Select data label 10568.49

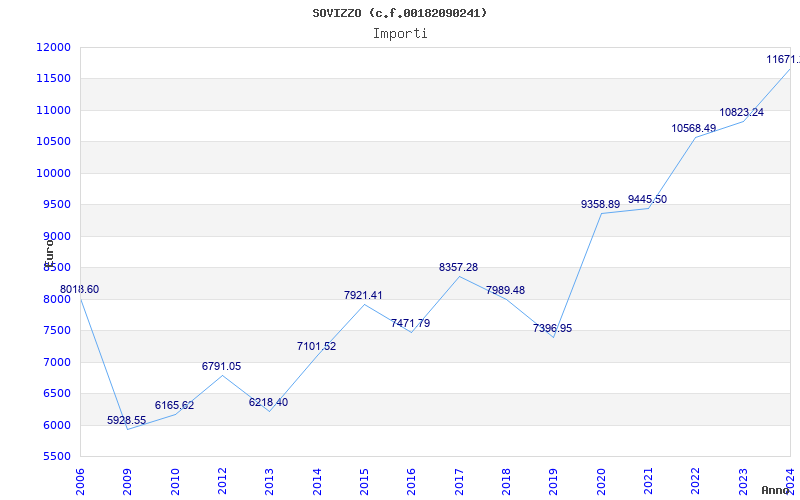(x=693, y=129)
